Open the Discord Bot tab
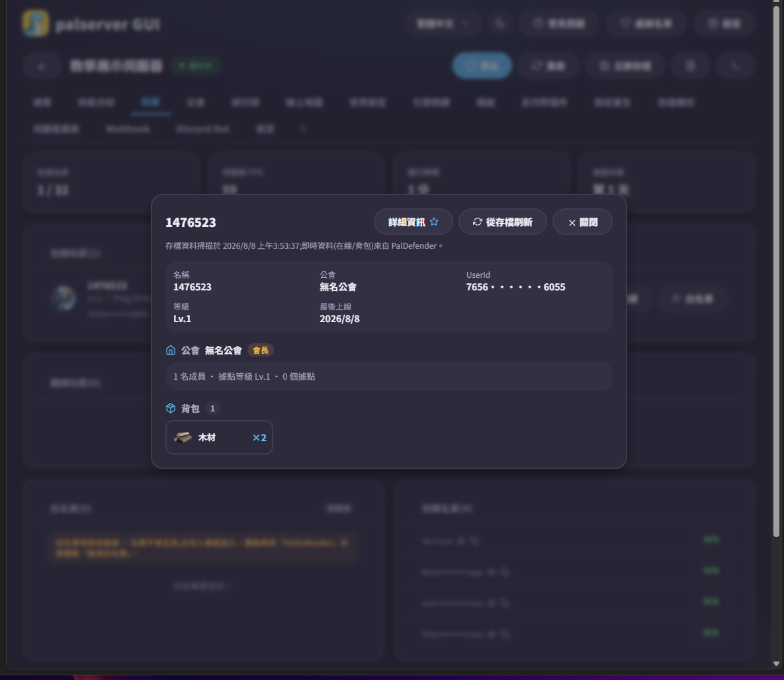784x680 pixels. 203,129
